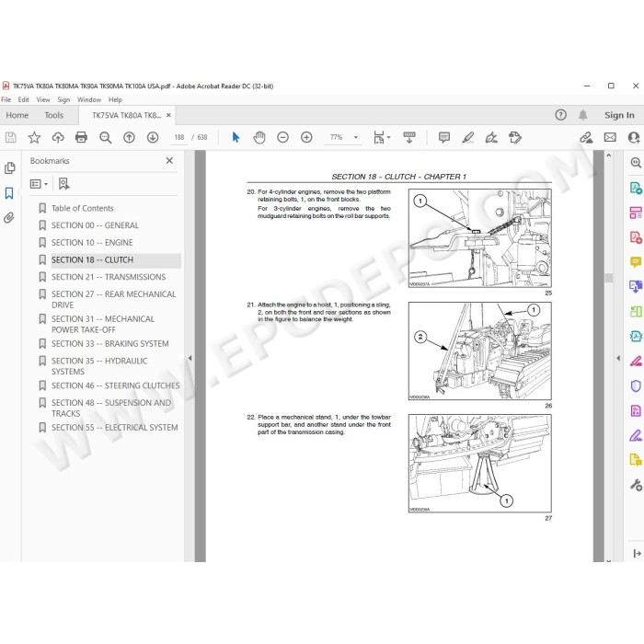
Task: Open Comment tool in right pane
Action: [636, 261]
